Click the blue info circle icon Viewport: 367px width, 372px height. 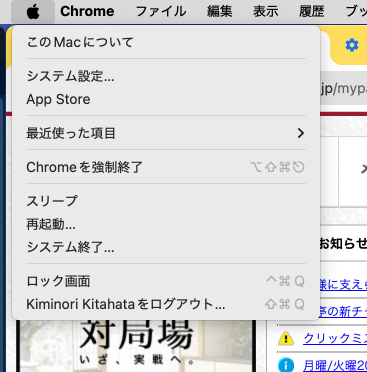tap(286, 365)
